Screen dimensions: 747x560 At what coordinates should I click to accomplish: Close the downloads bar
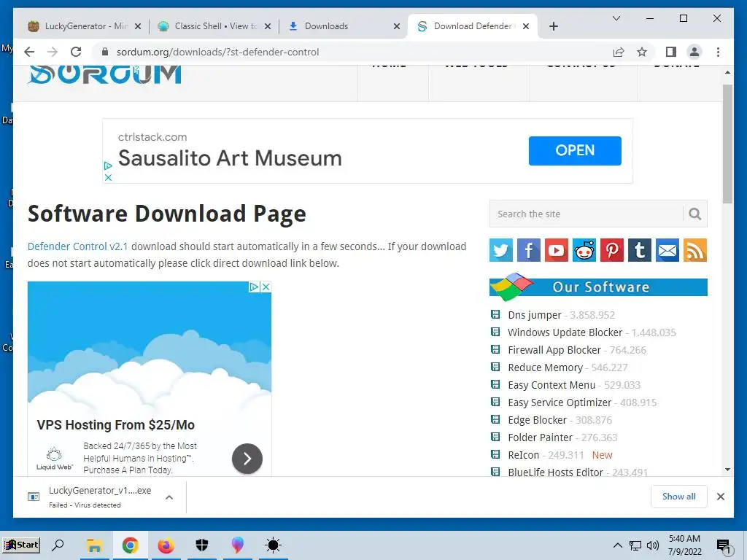pyautogui.click(x=720, y=496)
